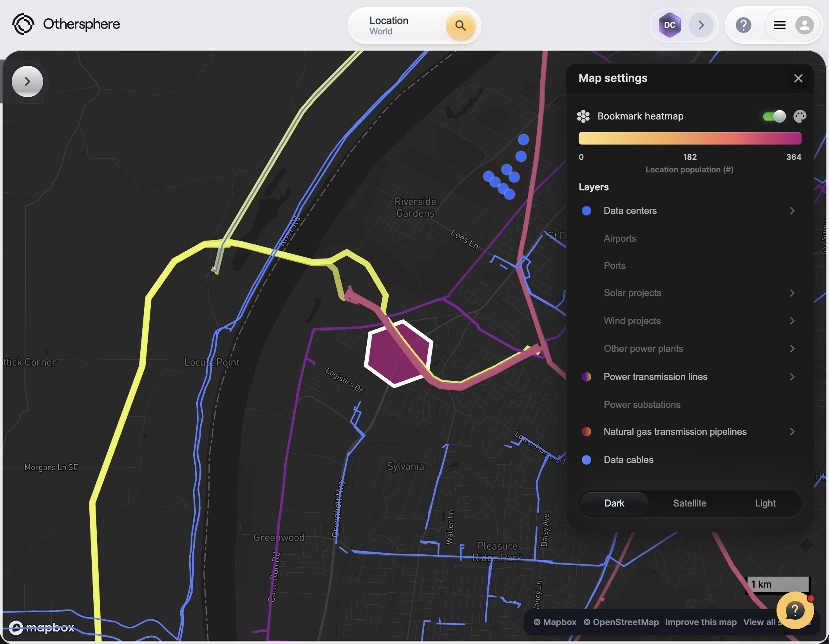Switch map style to Light
The image size is (829, 644).
pos(765,503)
